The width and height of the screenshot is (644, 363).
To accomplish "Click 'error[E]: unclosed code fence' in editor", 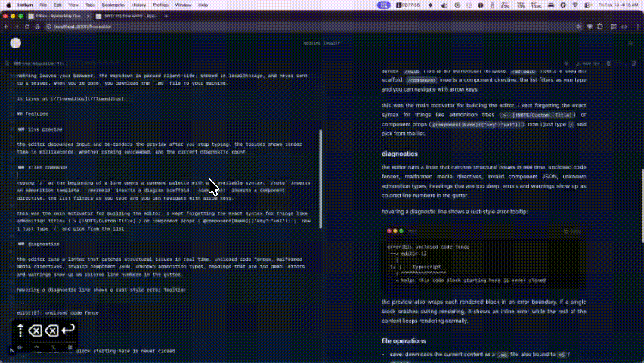I will (x=57, y=313).
